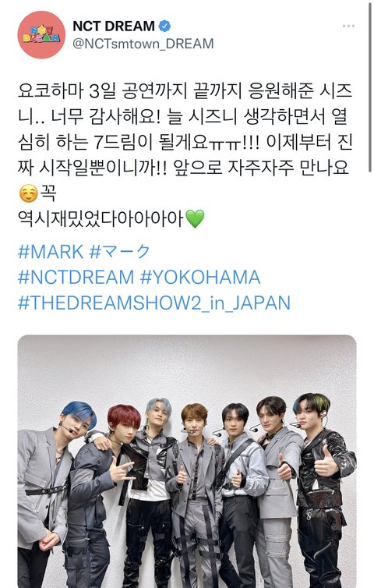Open the #MARK hashtag

click(51, 252)
